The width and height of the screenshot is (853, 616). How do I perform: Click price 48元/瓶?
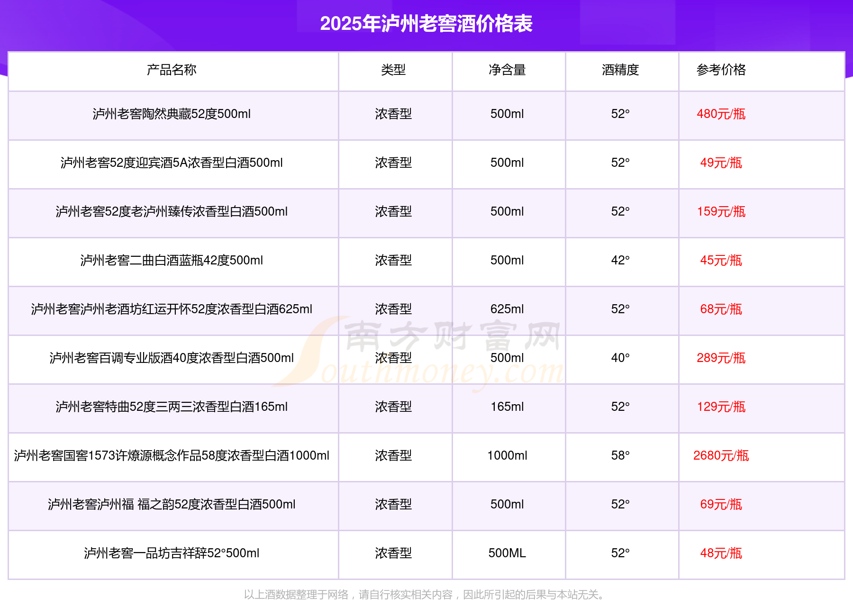click(721, 553)
